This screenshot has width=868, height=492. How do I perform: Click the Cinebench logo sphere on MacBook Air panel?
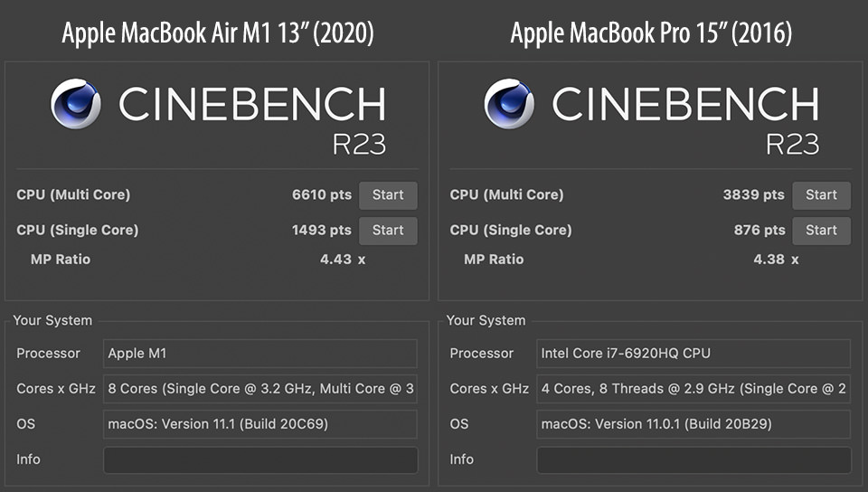[x=75, y=104]
